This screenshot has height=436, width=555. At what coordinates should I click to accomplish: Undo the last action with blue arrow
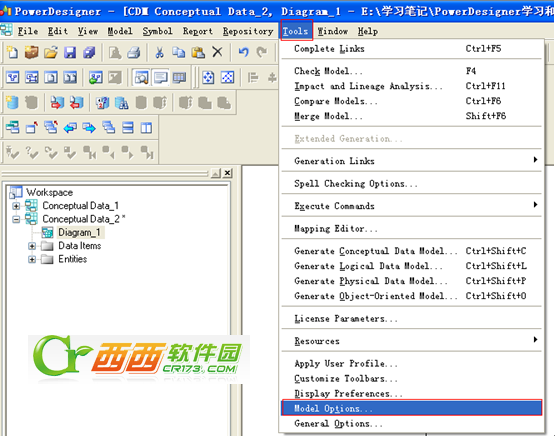243,52
